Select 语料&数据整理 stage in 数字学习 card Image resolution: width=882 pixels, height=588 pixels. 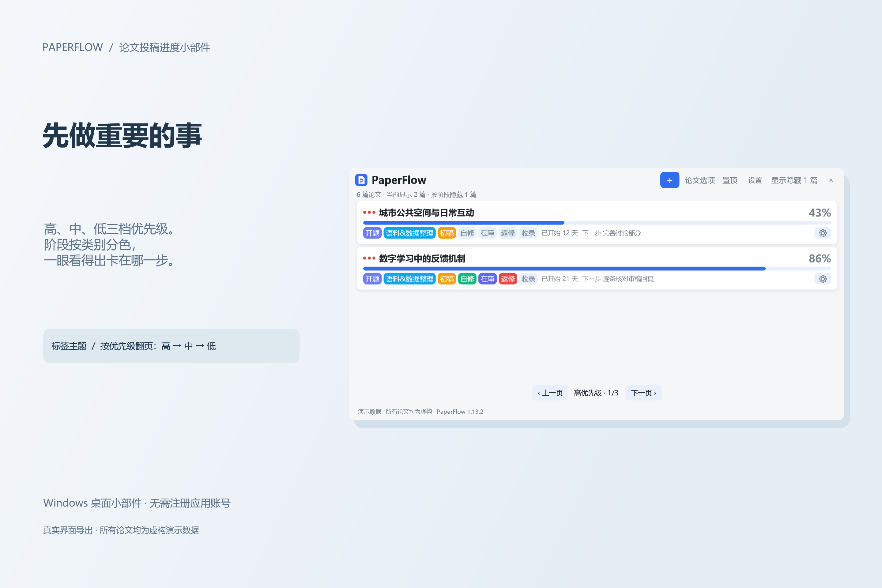click(409, 279)
